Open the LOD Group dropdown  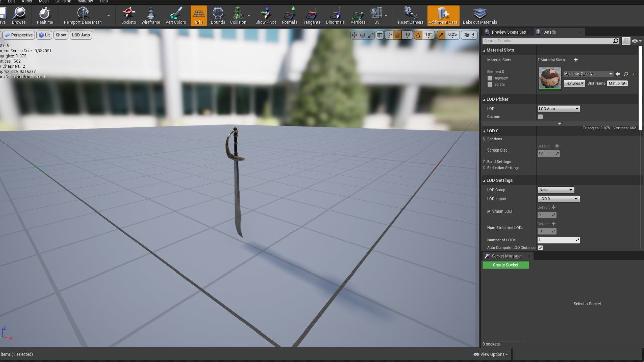pos(555,190)
